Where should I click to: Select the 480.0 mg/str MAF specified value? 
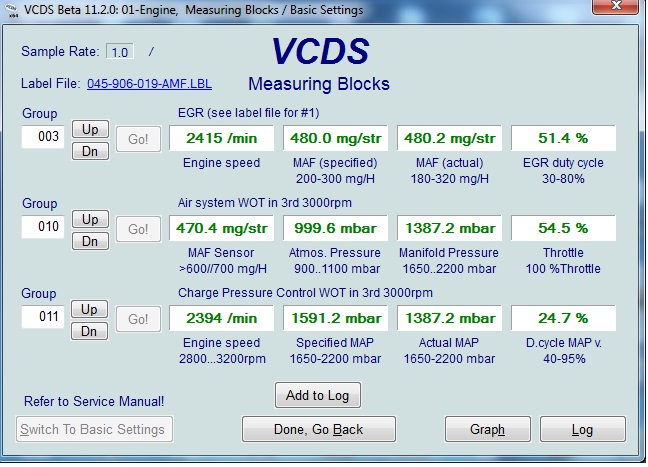click(336, 138)
